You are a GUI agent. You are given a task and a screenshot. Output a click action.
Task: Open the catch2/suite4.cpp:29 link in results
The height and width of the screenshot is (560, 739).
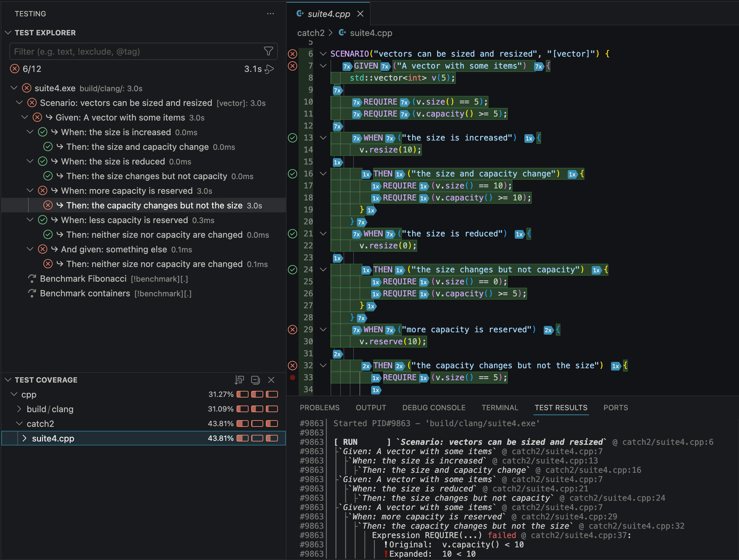point(569,517)
